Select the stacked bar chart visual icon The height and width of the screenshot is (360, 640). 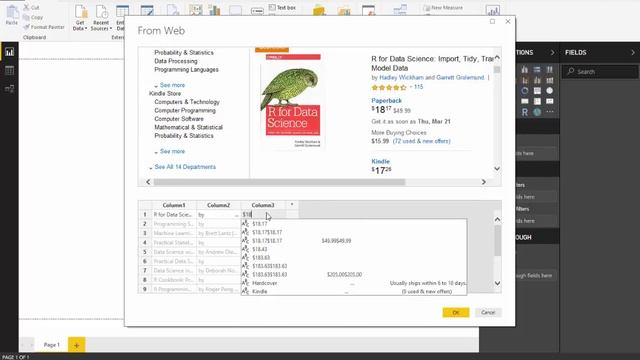(537, 70)
